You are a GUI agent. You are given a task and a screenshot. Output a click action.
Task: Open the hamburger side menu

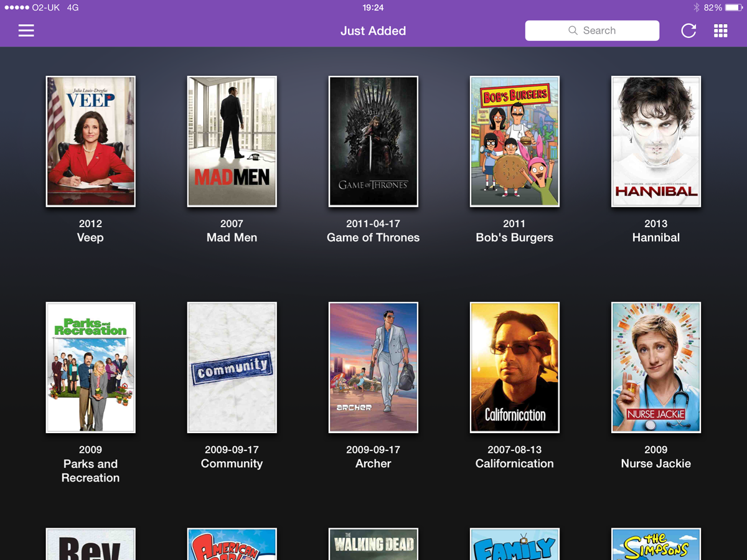tap(26, 30)
